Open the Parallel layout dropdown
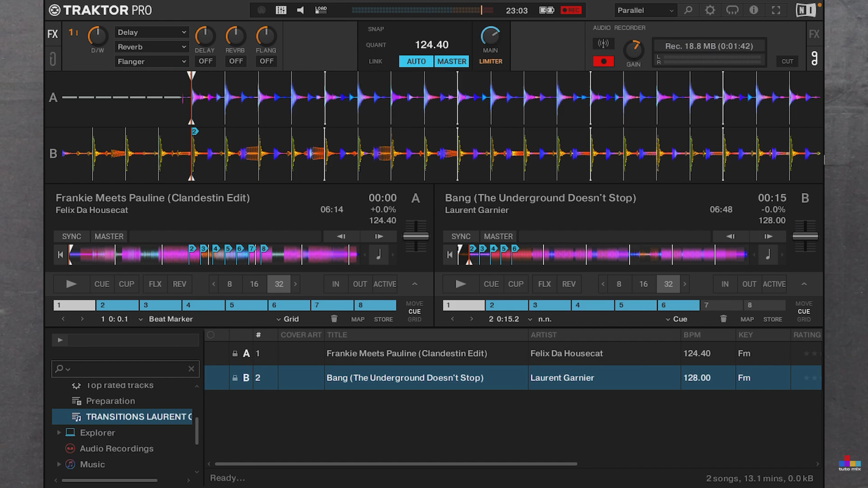This screenshot has height=488, width=868. point(646,10)
